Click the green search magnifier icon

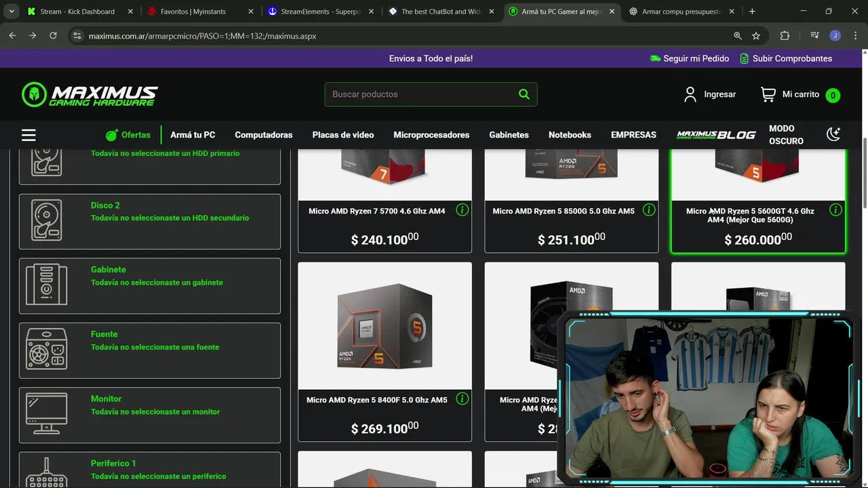pos(524,94)
